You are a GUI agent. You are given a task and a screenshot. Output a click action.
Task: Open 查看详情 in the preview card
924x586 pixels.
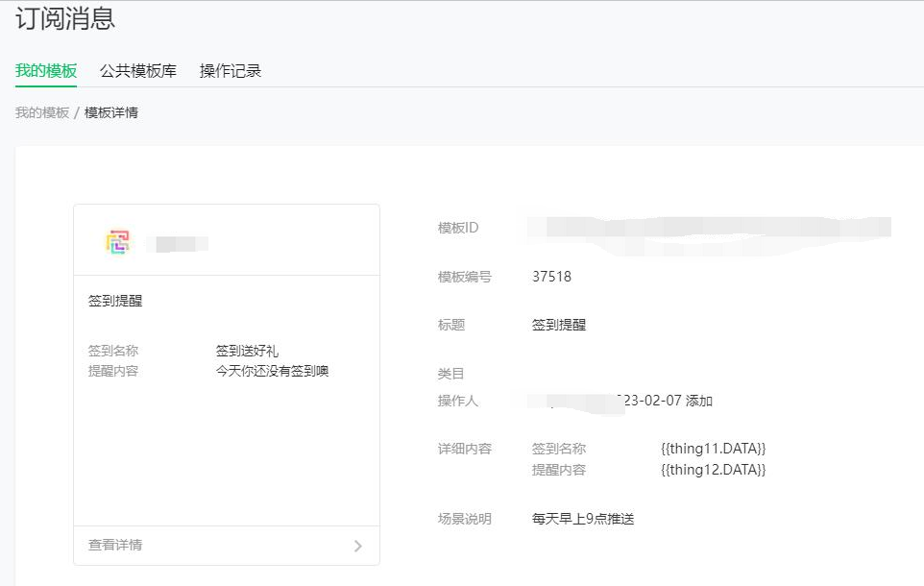[x=115, y=545]
